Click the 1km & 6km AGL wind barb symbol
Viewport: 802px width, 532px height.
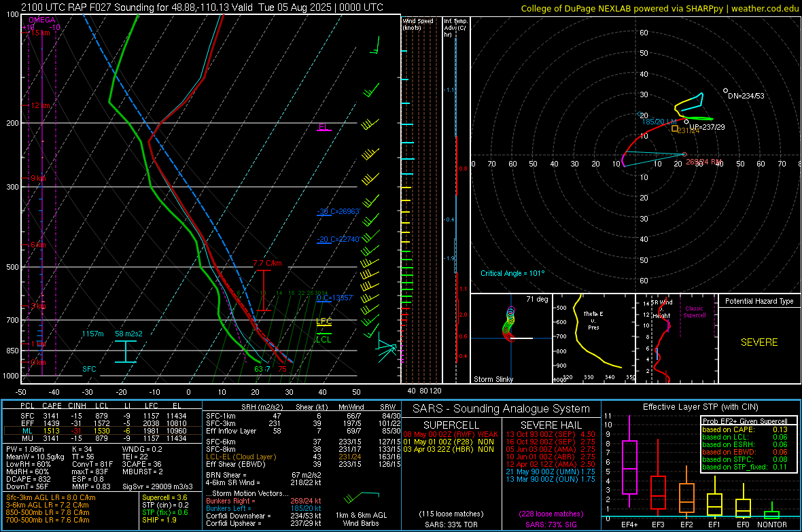(362, 497)
